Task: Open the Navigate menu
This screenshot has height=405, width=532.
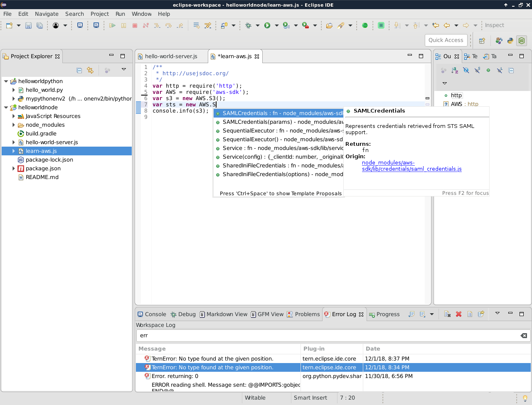Action: pos(47,14)
